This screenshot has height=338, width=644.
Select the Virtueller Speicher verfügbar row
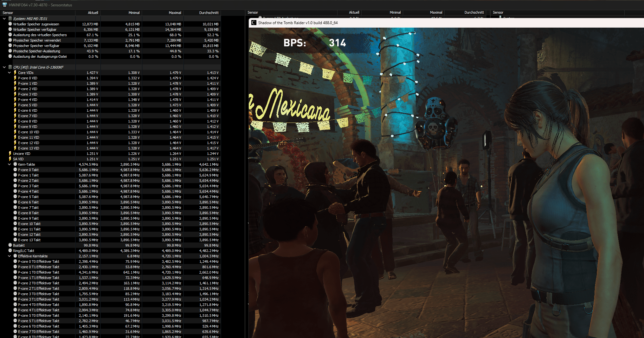[x=110, y=29]
